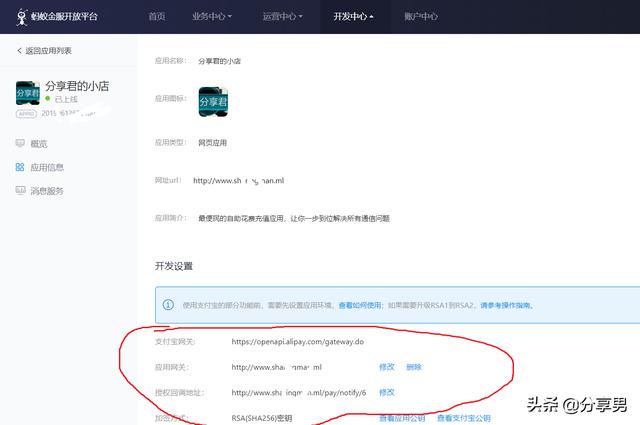Select the gateway URL openapi.alipay.com/gateway.do
640x425 pixels.
298,342
